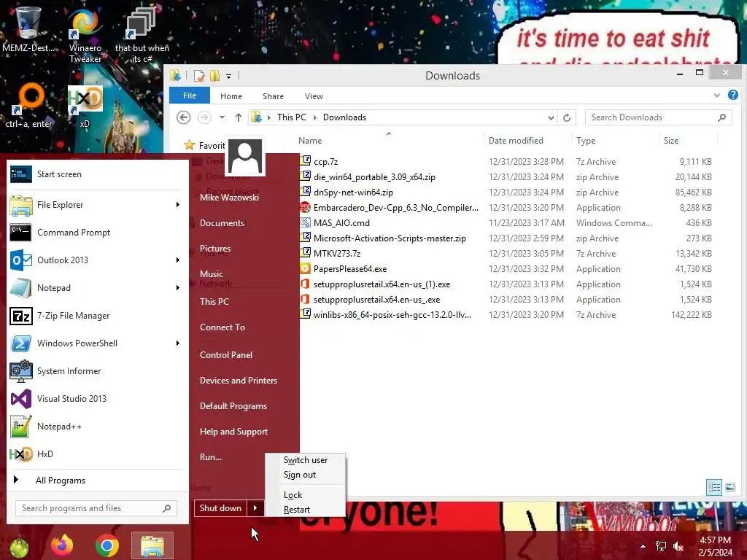Screen dimensions: 747x560
Task: Open the 'ctrl+a, enter' desktop shortcut
Action: click(28, 106)
